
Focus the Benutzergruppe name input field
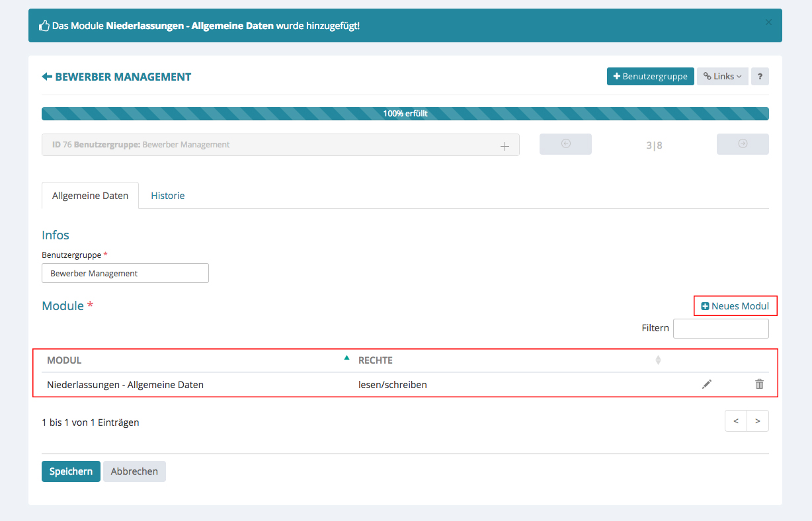(125, 273)
